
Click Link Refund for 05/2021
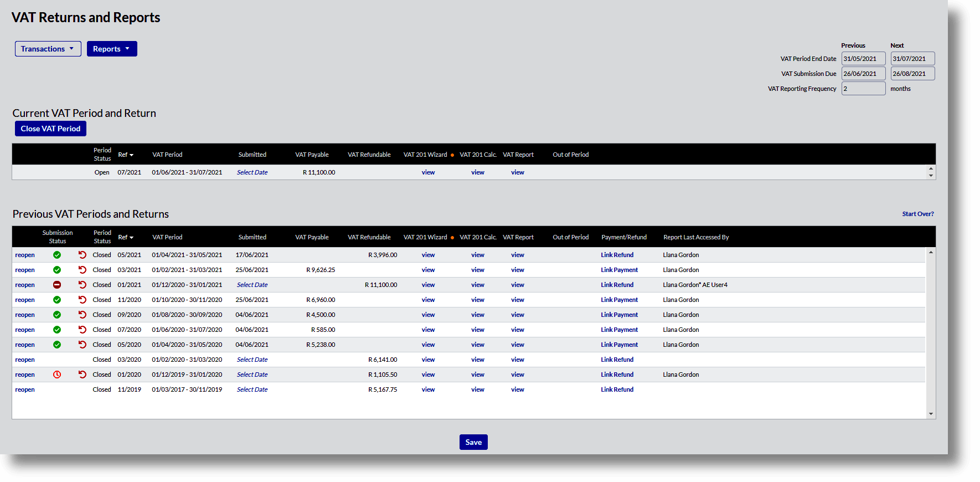tap(617, 255)
